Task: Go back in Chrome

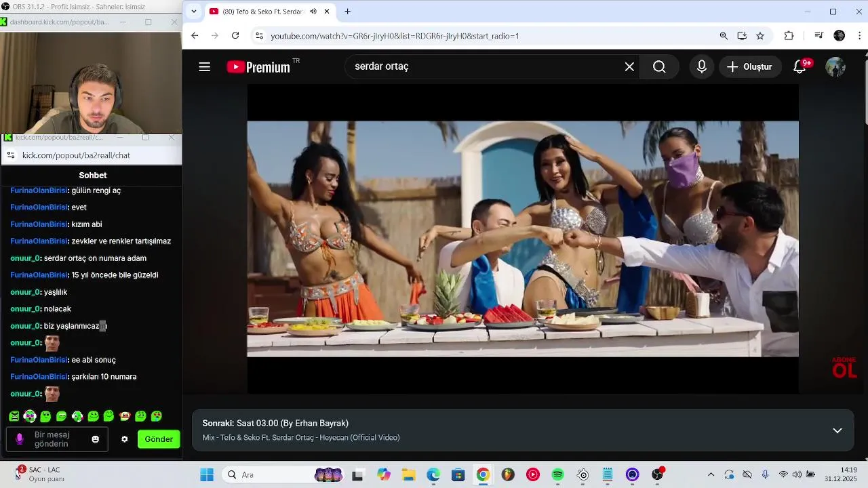Action: point(195,36)
